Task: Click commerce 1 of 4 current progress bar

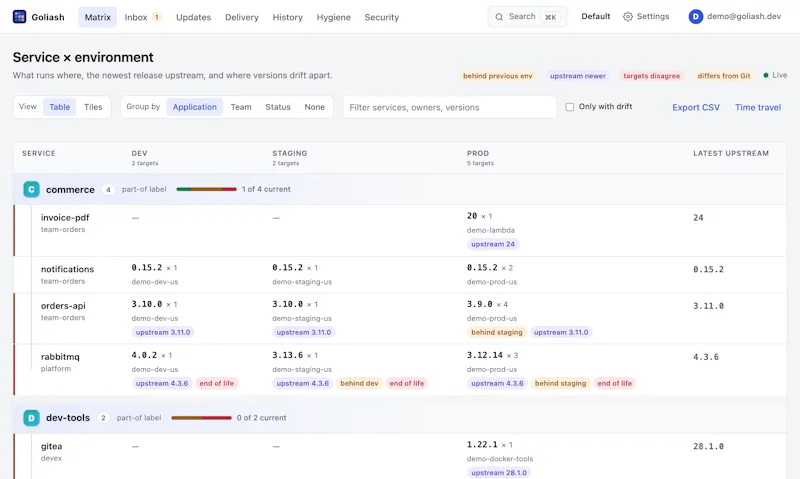Action: (x=207, y=189)
